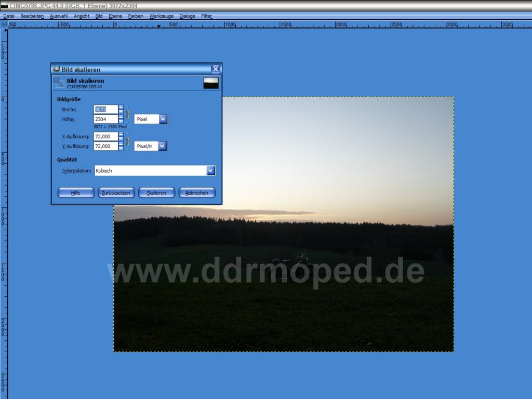Open the Pixel size unit dropdown
This screenshot has height=399, width=532.
(163, 119)
